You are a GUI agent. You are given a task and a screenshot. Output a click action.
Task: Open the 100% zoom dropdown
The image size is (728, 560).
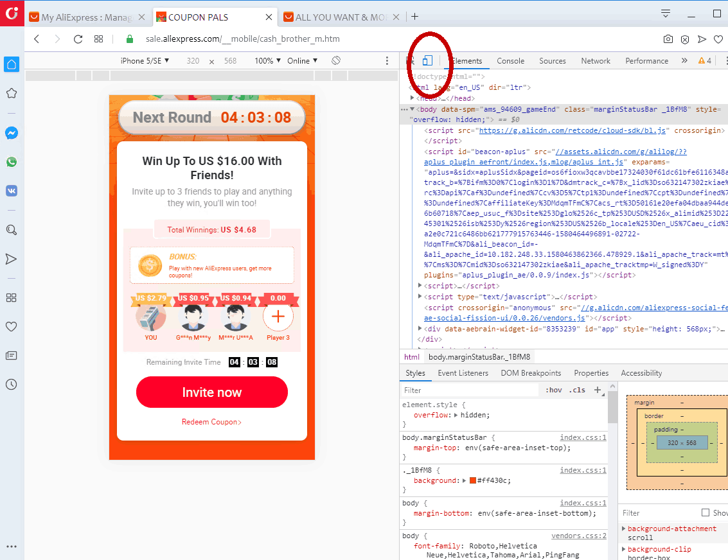268,61
